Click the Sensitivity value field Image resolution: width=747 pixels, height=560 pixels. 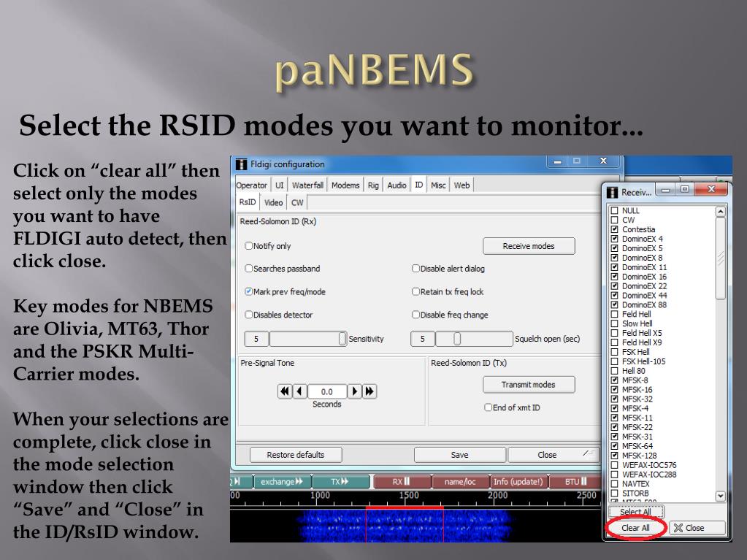click(256, 339)
